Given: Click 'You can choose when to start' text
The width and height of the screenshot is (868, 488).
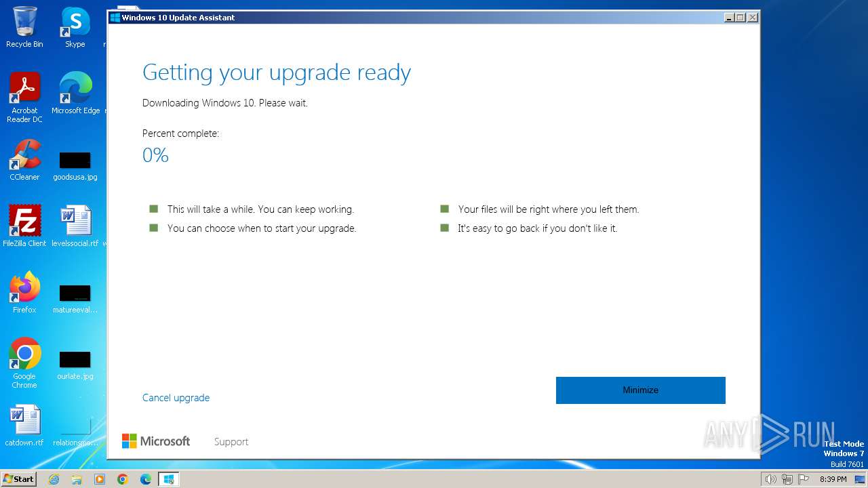Looking at the screenshot, I should 262,228.
